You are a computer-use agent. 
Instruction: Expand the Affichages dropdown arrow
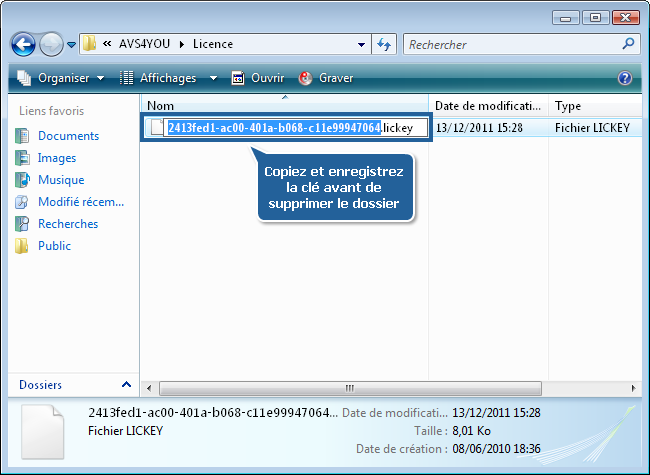pos(213,78)
